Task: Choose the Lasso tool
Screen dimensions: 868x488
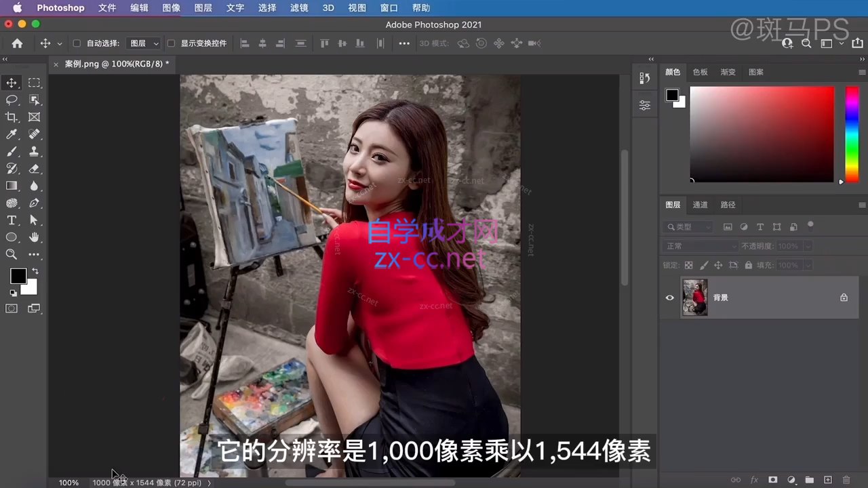Action: [x=12, y=100]
